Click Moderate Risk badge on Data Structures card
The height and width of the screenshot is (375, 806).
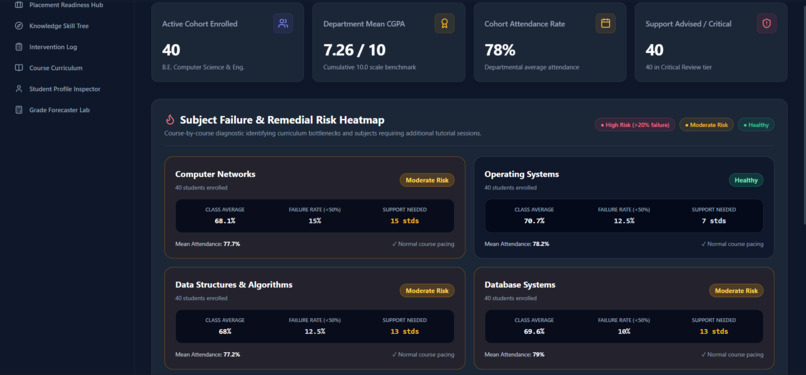pos(427,291)
